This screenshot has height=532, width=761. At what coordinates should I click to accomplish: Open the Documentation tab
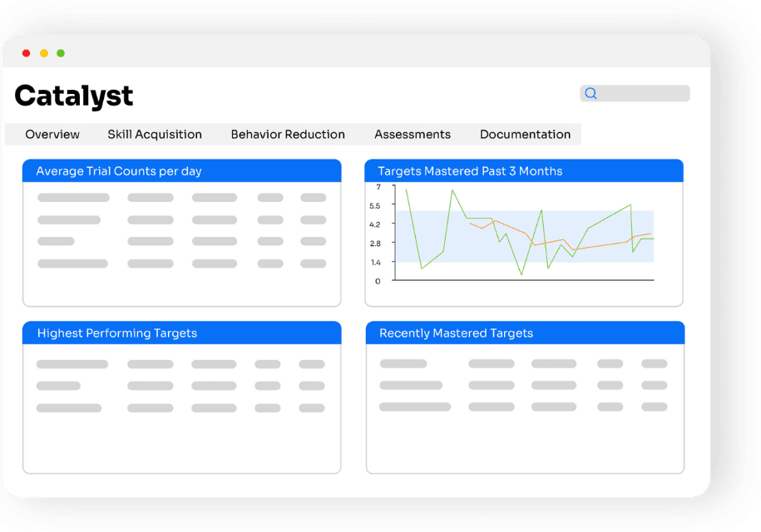click(525, 134)
